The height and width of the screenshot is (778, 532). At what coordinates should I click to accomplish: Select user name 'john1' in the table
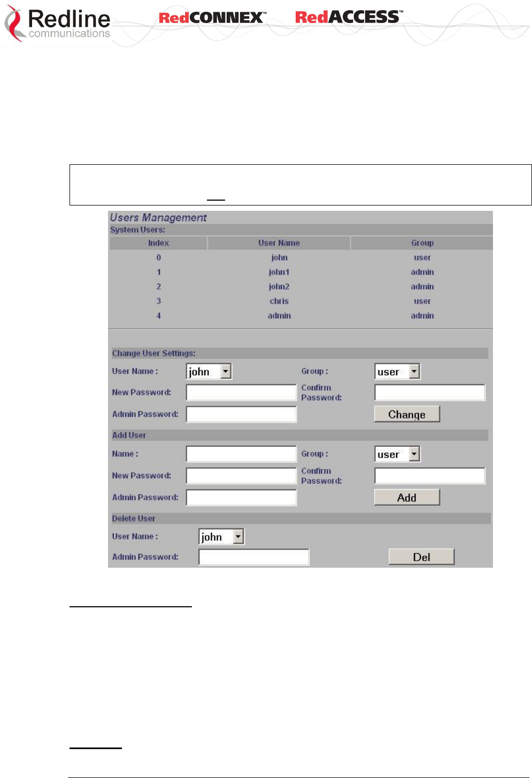[x=279, y=272]
